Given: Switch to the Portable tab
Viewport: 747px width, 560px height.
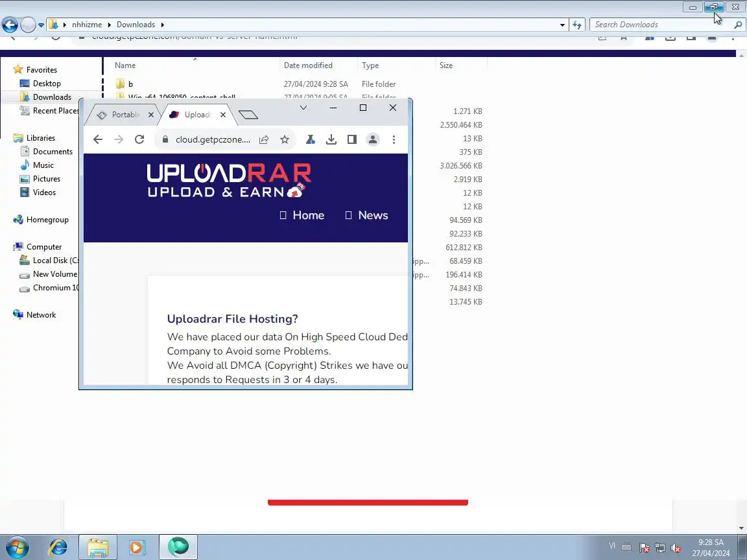Looking at the screenshot, I should tap(123, 115).
